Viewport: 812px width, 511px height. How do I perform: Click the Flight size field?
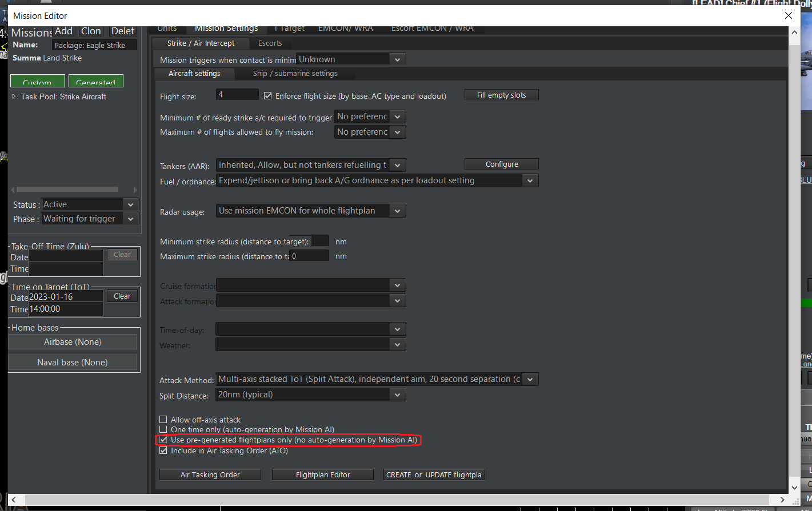tap(237, 95)
